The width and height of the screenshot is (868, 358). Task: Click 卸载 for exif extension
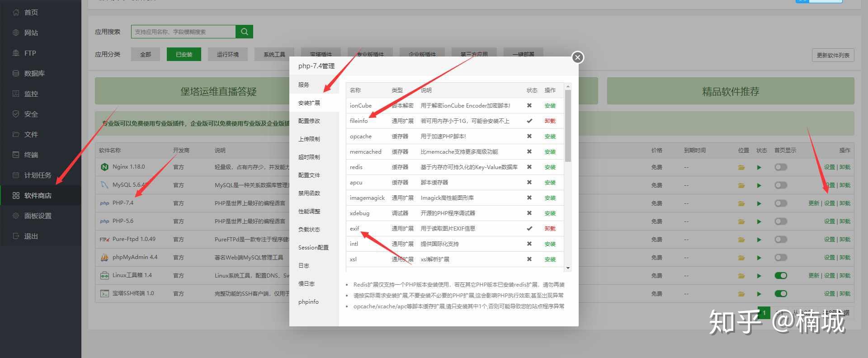point(550,229)
